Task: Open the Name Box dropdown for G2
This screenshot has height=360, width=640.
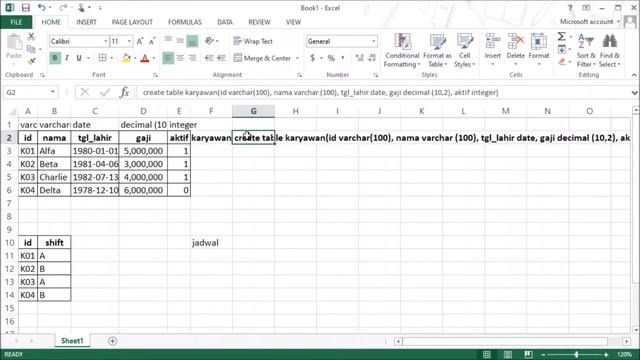Action: [x=53, y=92]
